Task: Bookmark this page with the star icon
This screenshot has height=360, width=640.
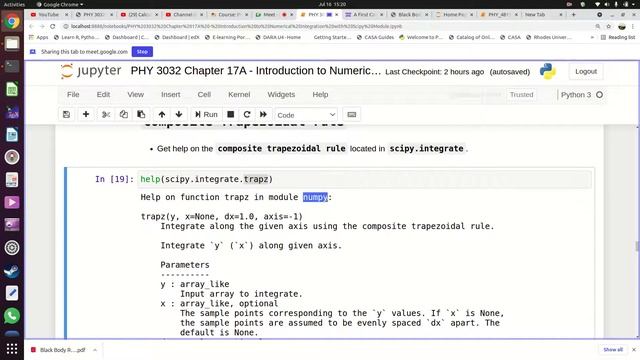Action: [609, 26]
